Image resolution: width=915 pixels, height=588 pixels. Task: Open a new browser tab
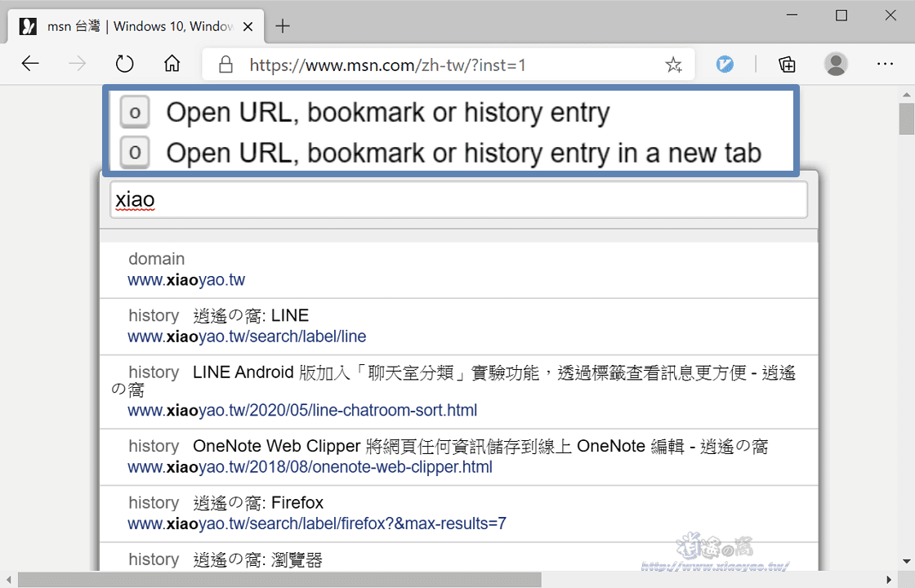pyautogui.click(x=283, y=25)
